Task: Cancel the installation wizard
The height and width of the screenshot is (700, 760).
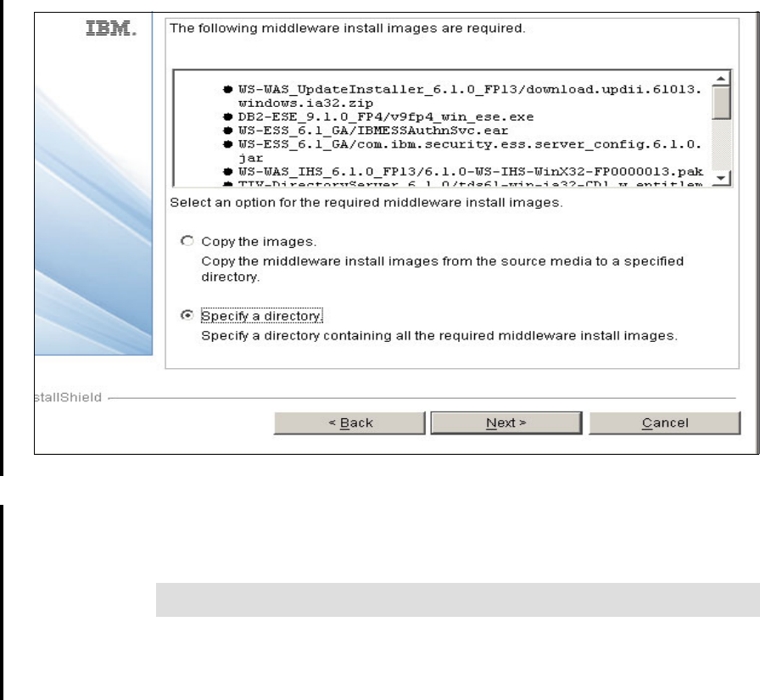Action: (664, 423)
